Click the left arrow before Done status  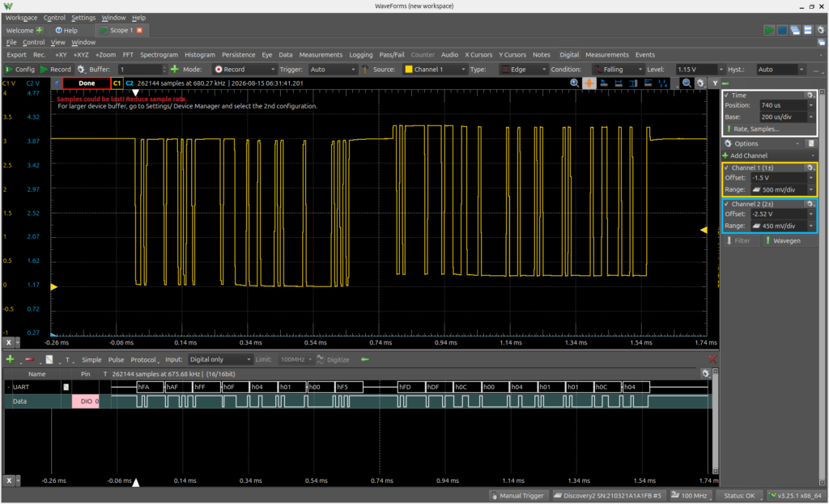coord(57,83)
